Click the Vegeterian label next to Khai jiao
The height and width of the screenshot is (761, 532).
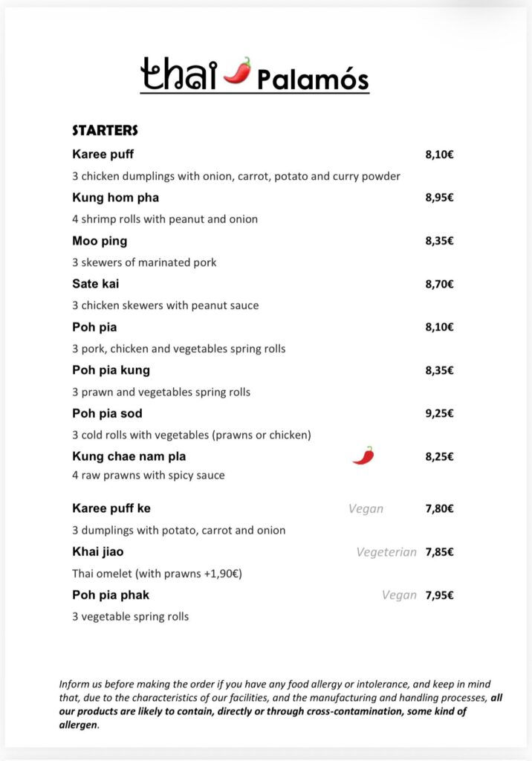(x=386, y=552)
